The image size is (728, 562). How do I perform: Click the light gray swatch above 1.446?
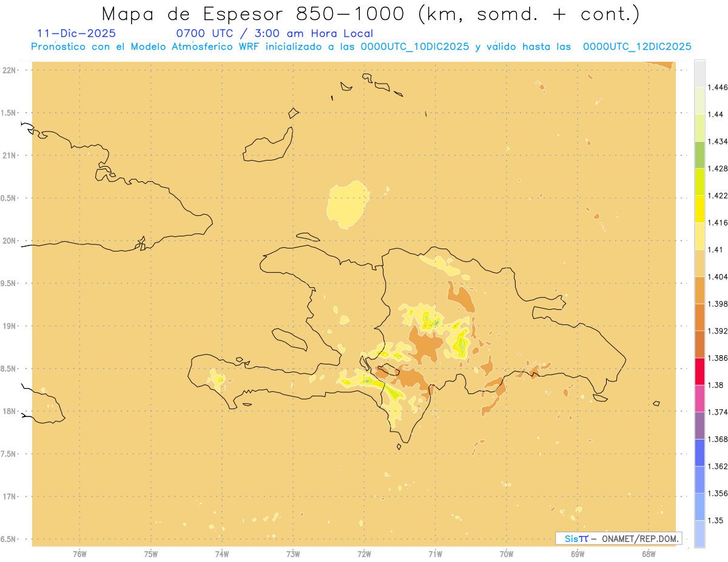click(x=699, y=73)
